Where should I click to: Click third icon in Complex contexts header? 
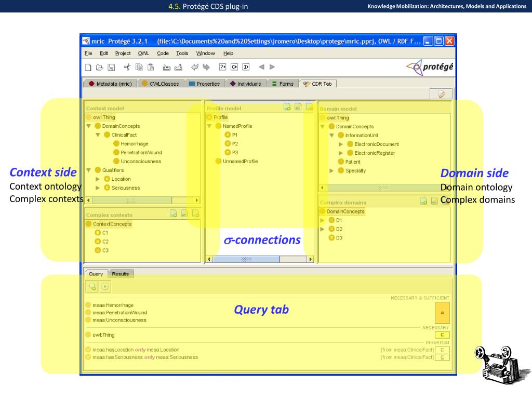tap(196, 214)
